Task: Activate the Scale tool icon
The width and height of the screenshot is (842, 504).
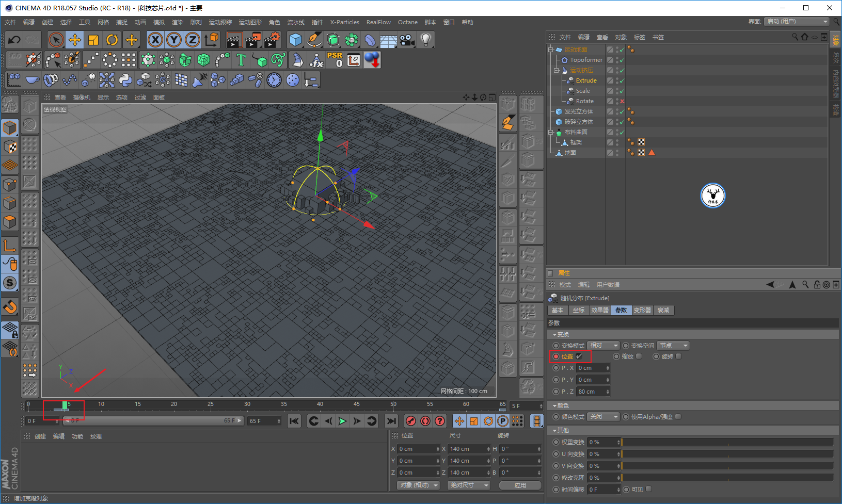Action: click(93, 40)
